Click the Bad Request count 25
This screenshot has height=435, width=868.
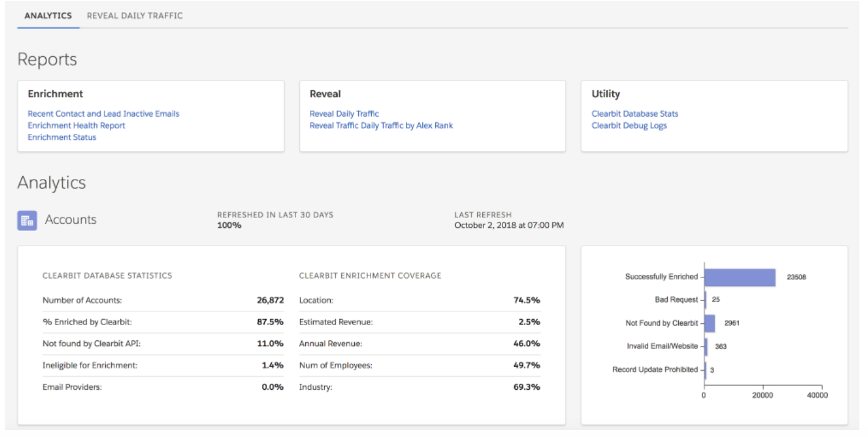(715, 300)
